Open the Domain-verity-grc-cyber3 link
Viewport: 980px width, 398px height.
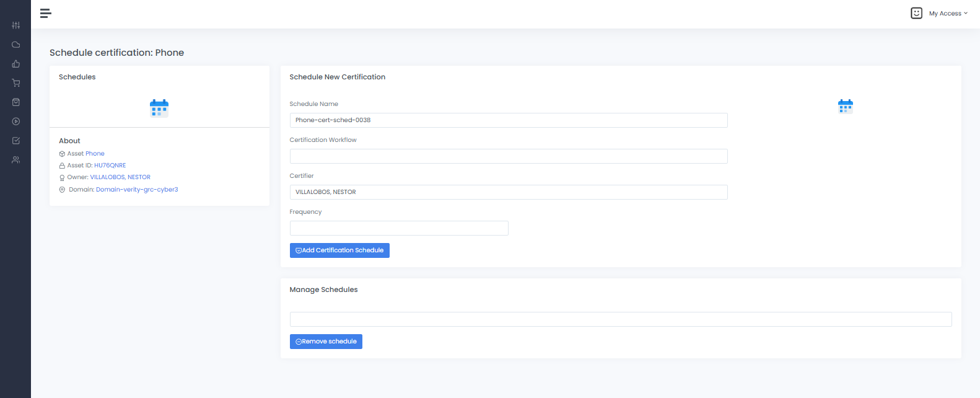(x=137, y=190)
